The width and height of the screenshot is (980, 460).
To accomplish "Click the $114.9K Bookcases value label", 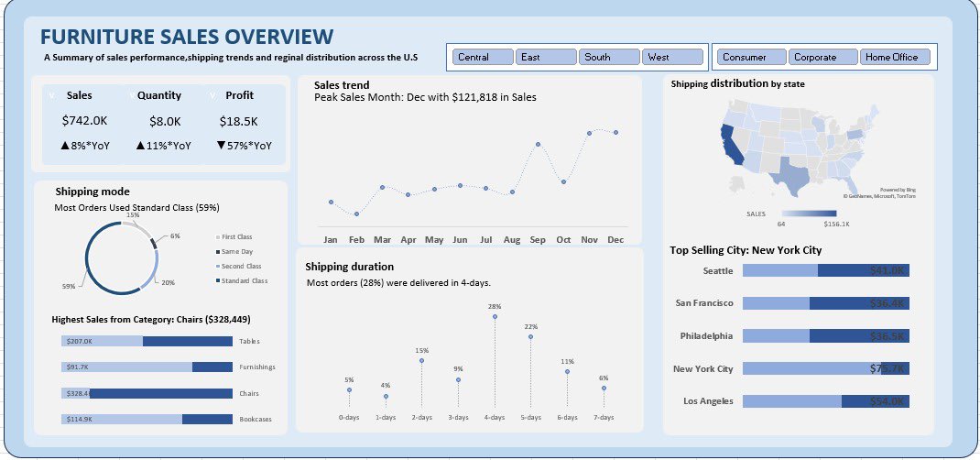I will tap(80, 419).
